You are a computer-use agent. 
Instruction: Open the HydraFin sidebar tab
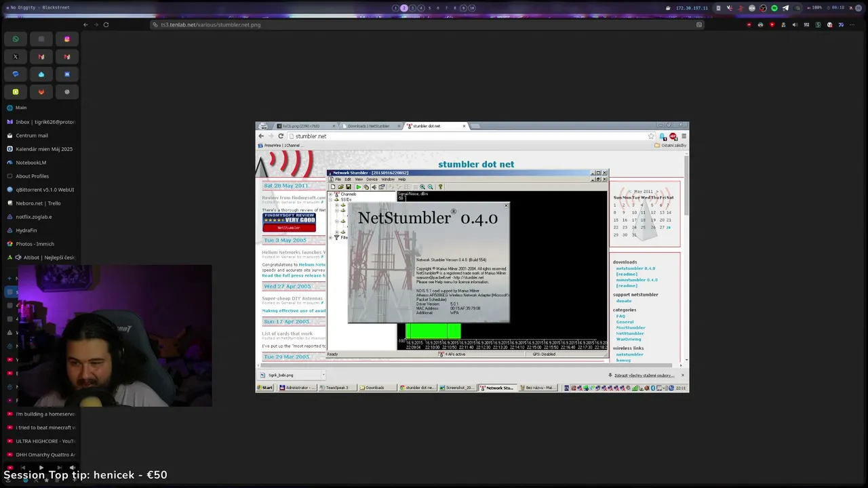pyautogui.click(x=41, y=230)
